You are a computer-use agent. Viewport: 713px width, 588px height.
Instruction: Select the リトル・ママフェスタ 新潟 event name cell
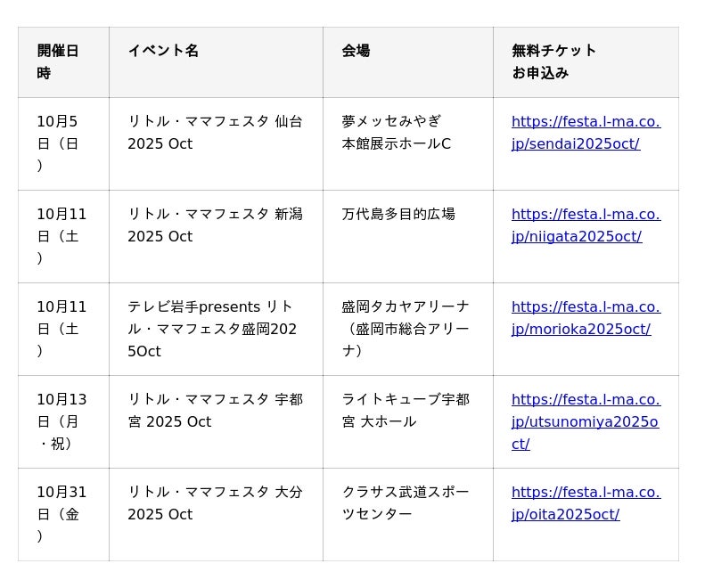pos(215,225)
